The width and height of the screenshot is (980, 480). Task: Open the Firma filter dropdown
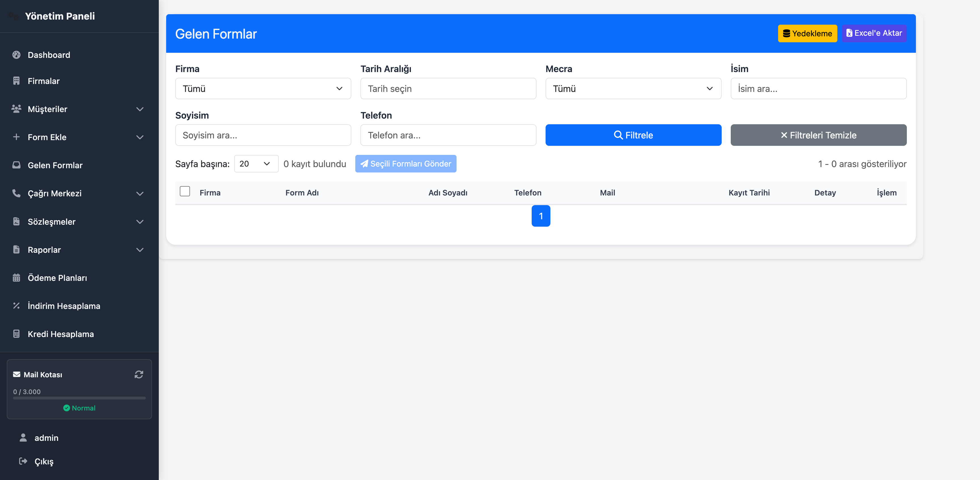tap(263, 89)
